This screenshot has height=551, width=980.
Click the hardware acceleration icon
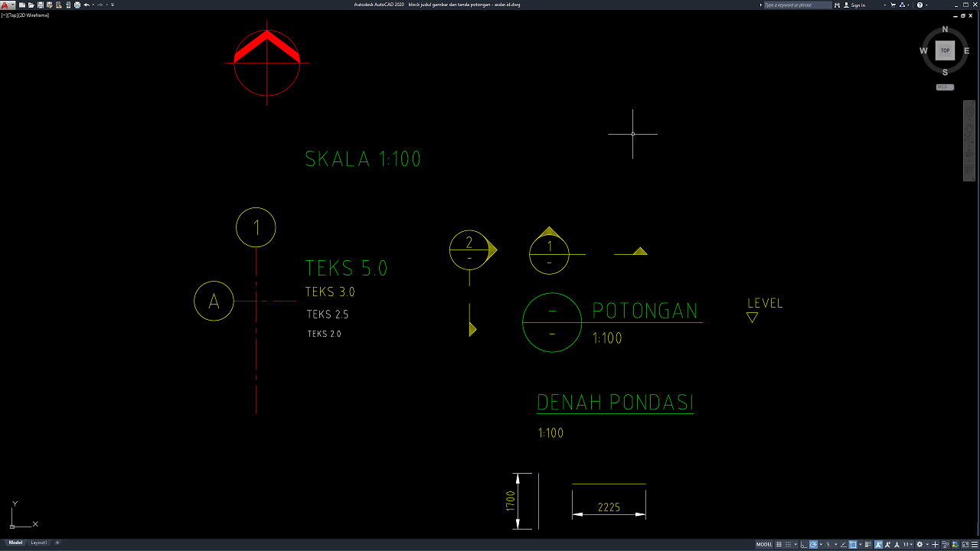tap(955, 545)
